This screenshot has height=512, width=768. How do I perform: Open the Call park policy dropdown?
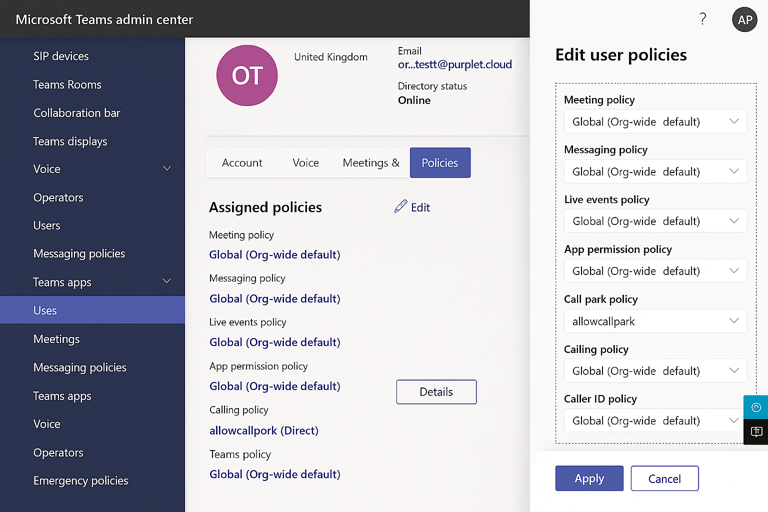tap(655, 321)
